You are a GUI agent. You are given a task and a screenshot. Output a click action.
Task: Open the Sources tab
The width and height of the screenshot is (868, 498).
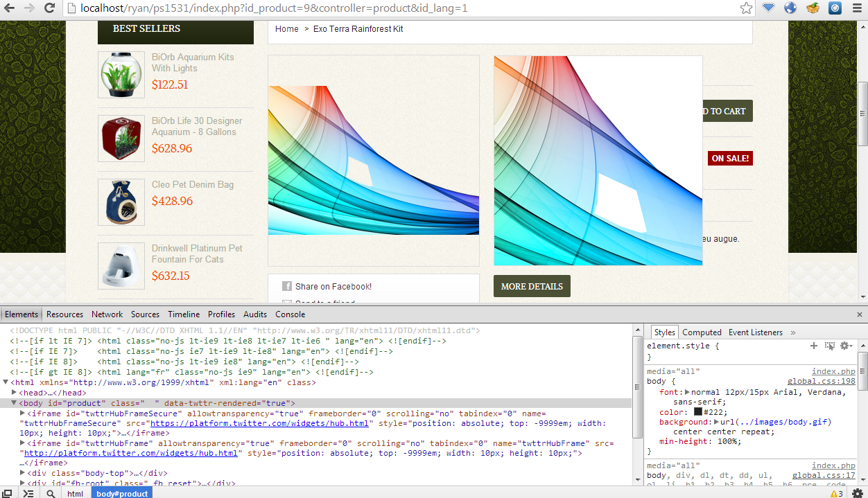(x=145, y=314)
